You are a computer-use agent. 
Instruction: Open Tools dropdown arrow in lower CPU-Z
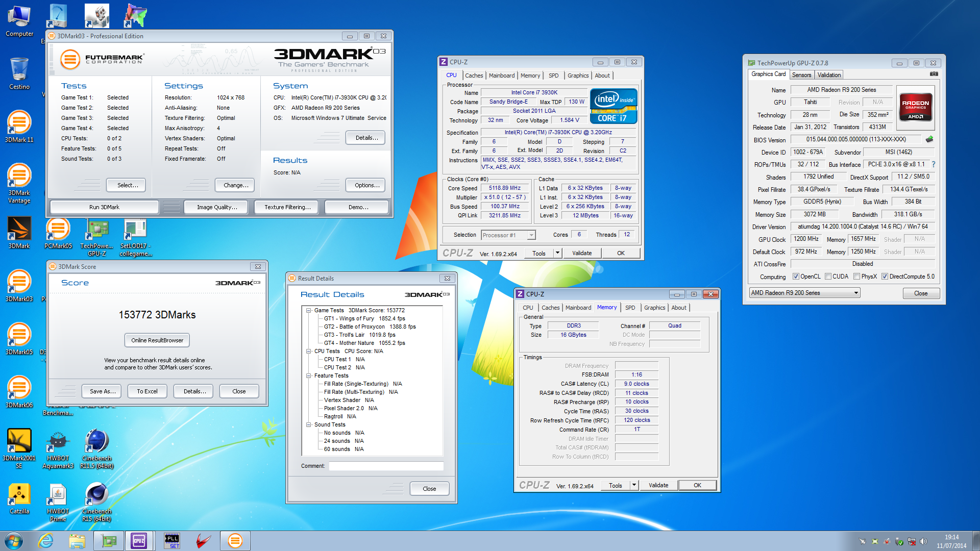(x=634, y=485)
